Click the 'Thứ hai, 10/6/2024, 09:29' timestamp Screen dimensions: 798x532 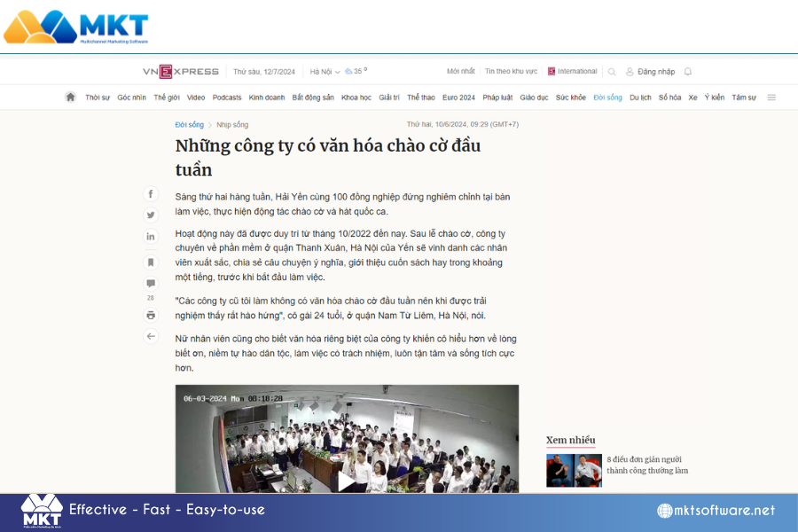463,124
